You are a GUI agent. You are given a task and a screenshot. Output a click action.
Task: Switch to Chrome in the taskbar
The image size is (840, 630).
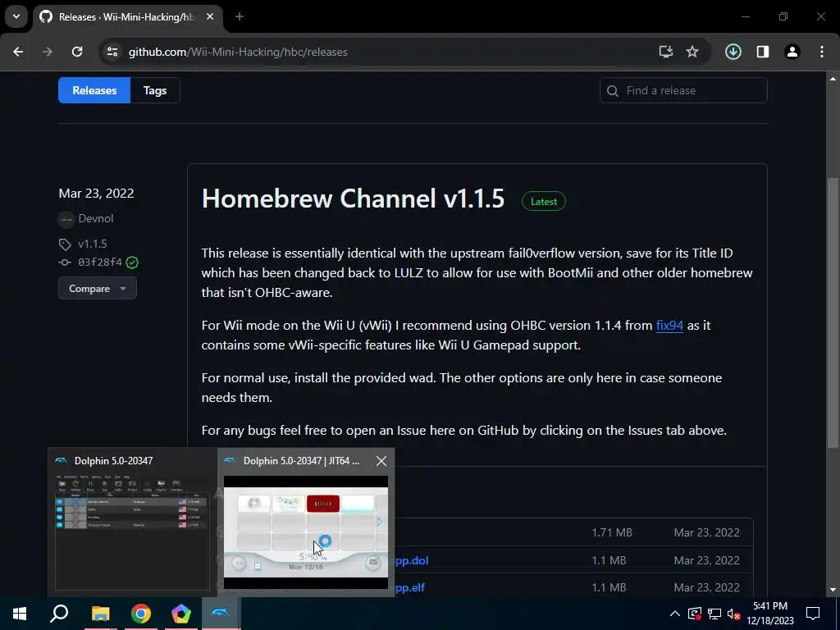click(x=141, y=614)
